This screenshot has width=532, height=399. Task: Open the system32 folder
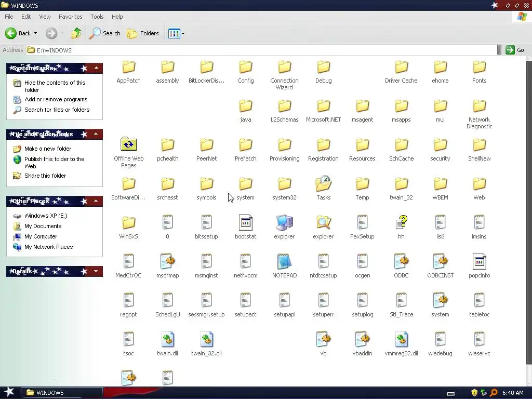pos(284,183)
